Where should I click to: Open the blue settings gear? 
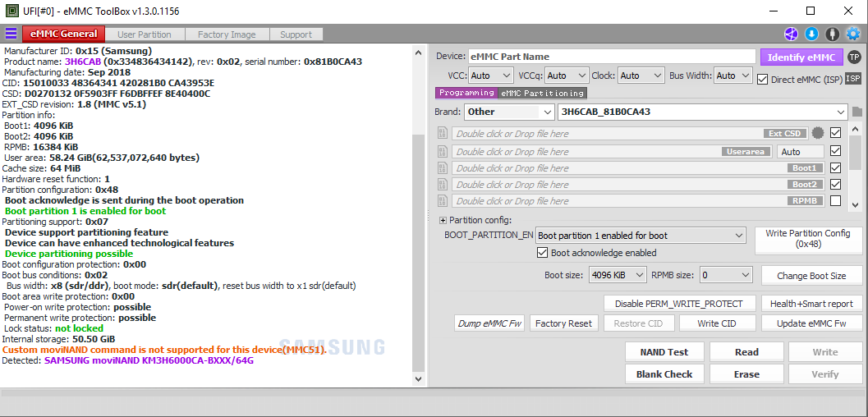point(852,34)
